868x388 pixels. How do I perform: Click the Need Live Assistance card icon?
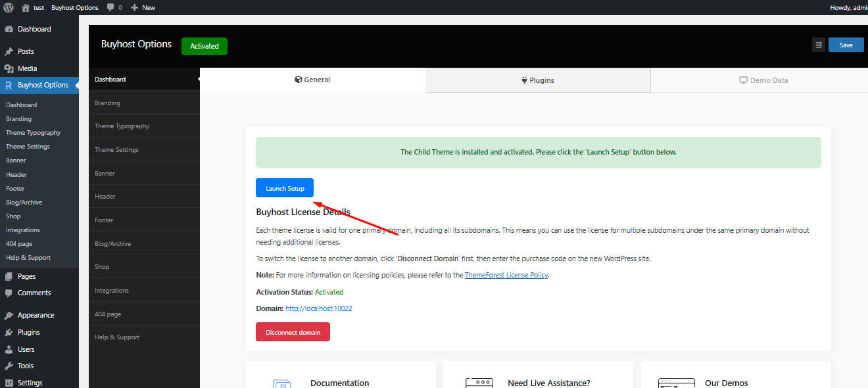coord(479,383)
